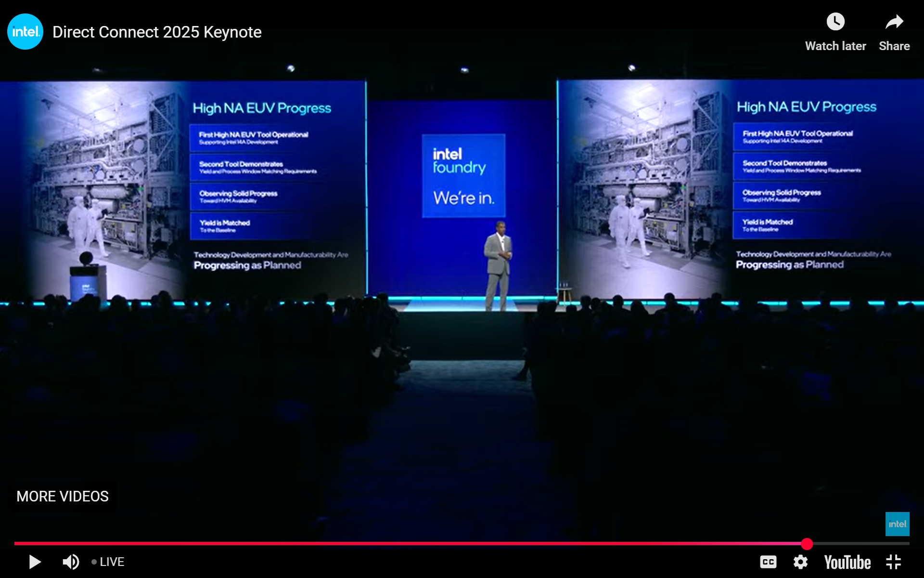Viewport: 924px width, 578px height.
Task: Open the Direct Connect 2025 Keynote title link
Action: pos(157,32)
